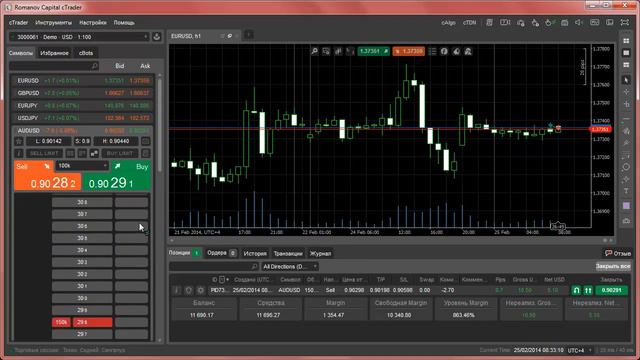Switch to the История tab

click(x=255, y=253)
